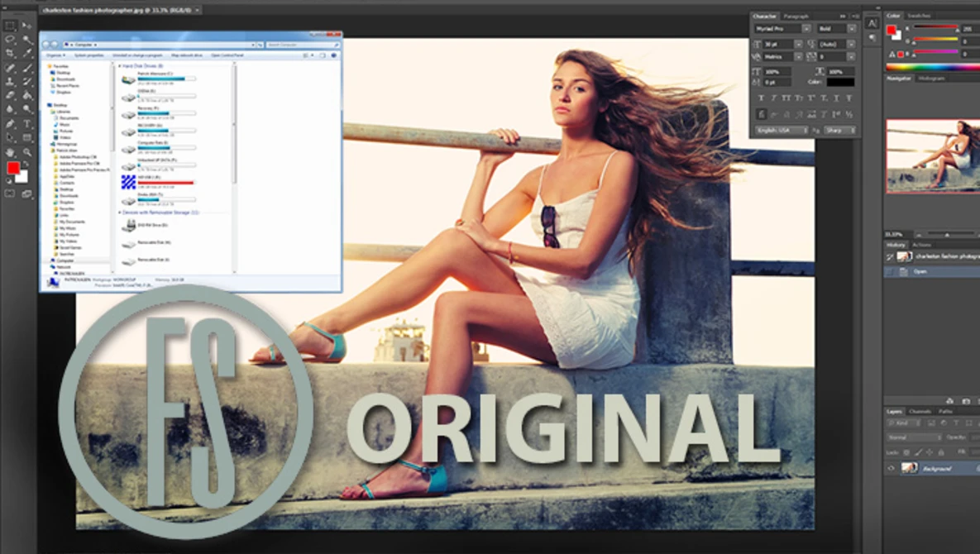This screenshot has width=980, height=554.
Task: Click the black text Color swatch
Action: 840,82
